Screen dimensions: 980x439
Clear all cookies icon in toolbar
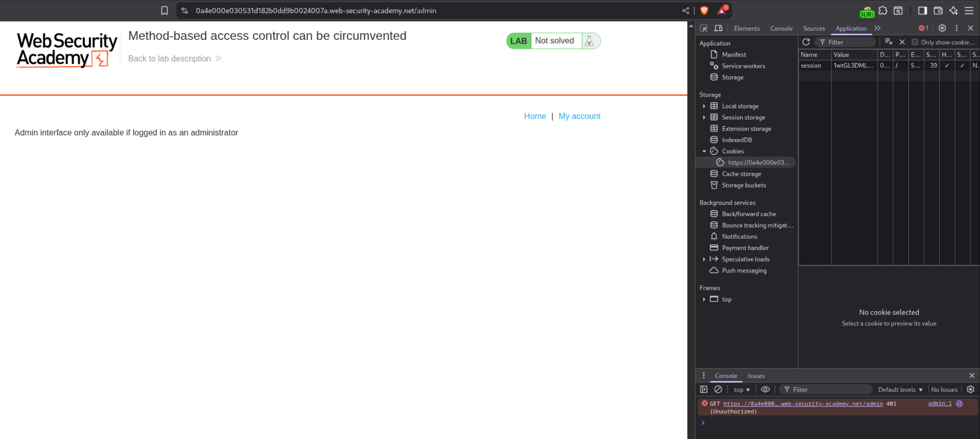[x=888, y=42]
